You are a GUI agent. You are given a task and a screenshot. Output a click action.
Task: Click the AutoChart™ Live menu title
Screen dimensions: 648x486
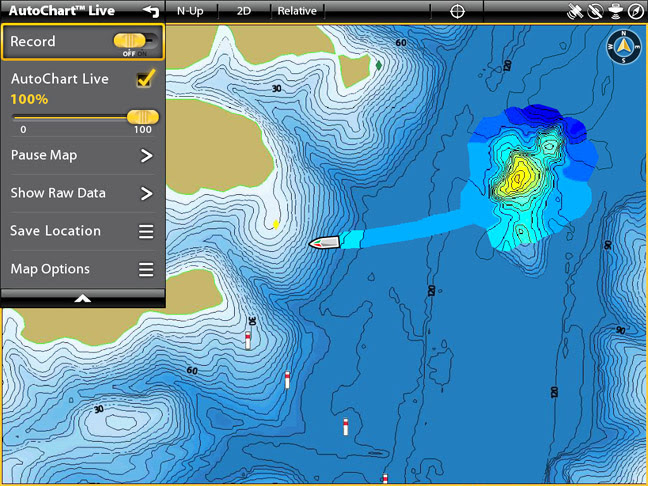[x=62, y=11]
